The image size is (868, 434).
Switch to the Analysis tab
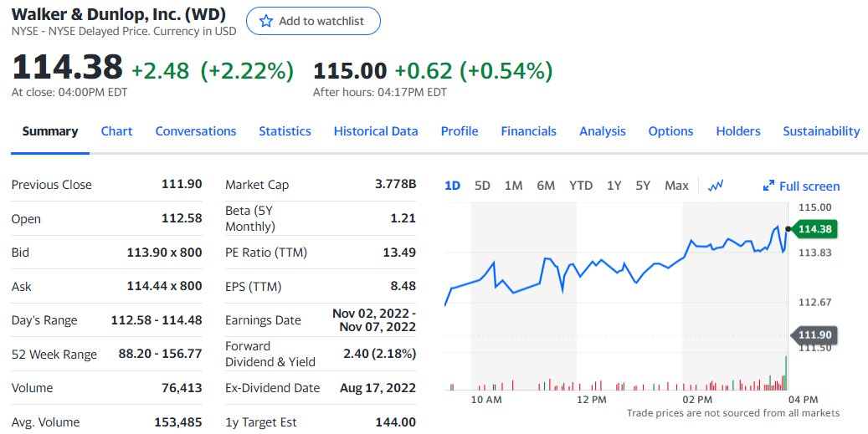(x=603, y=131)
